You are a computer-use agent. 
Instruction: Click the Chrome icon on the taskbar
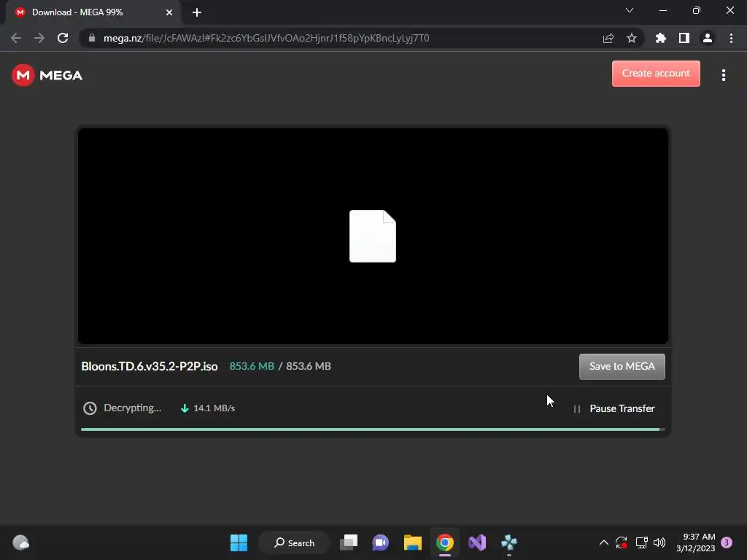[445, 542]
